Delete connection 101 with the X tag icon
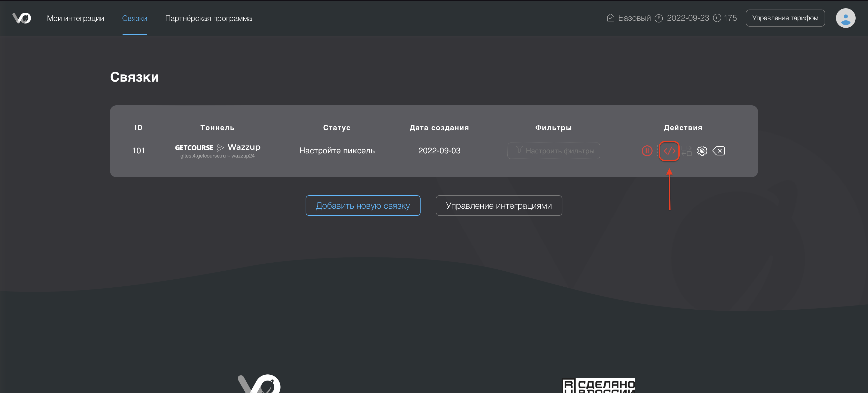 tap(719, 151)
